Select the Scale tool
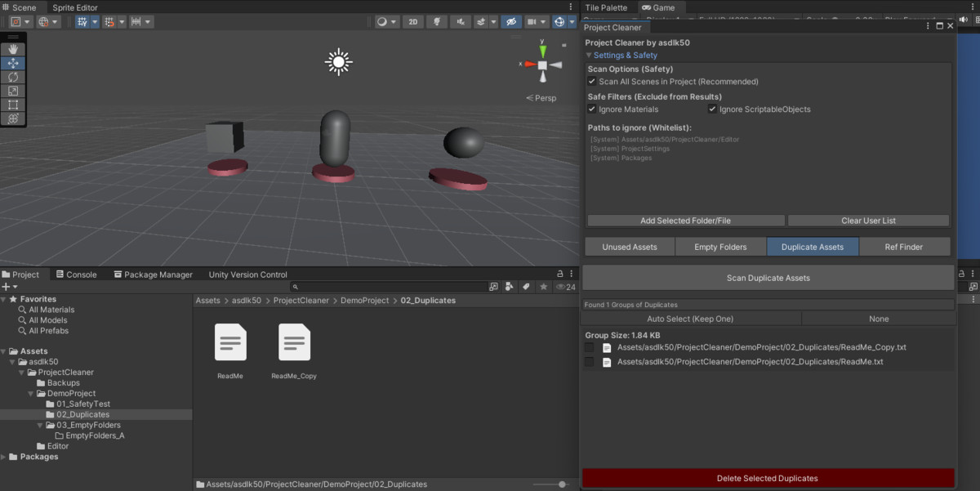This screenshot has width=980, height=491. point(13,91)
